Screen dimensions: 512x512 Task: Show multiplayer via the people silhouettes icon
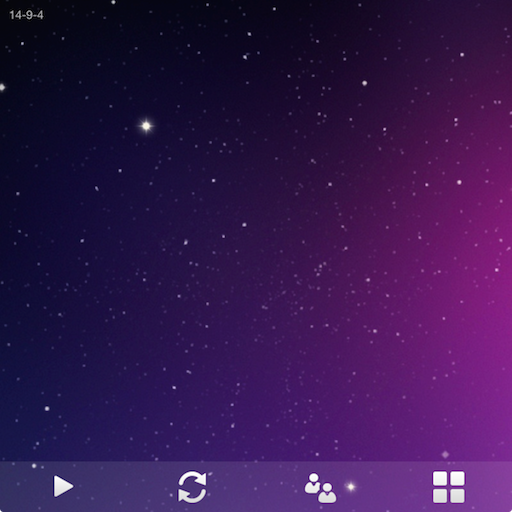coord(320,488)
